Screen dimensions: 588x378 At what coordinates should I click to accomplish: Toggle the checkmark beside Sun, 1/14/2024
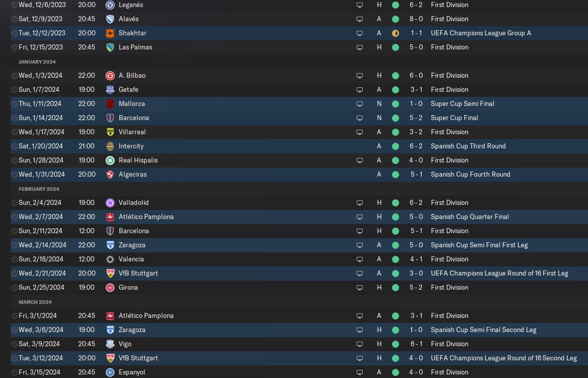click(14, 118)
